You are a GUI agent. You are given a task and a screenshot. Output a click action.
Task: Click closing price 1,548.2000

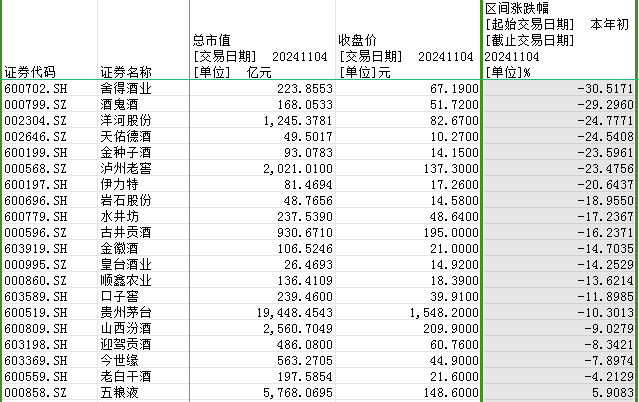click(408, 313)
